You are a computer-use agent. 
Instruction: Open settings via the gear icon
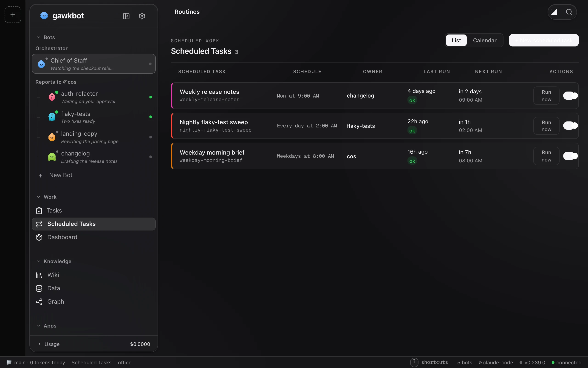[142, 16]
